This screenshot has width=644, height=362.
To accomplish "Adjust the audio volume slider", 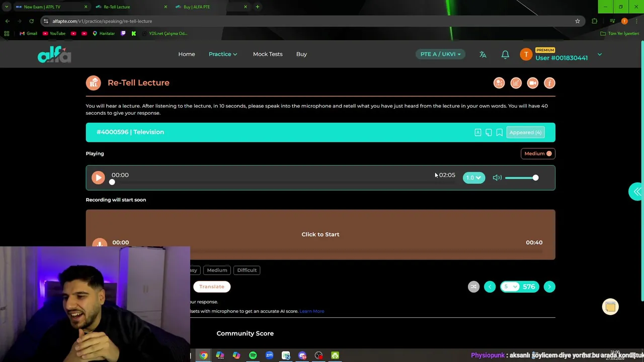I will coord(522,177).
